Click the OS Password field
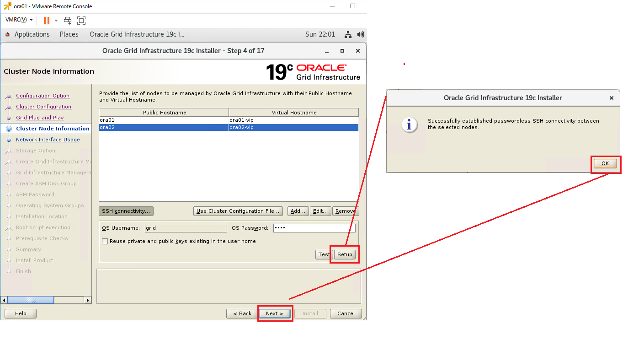 pos(314,228)
